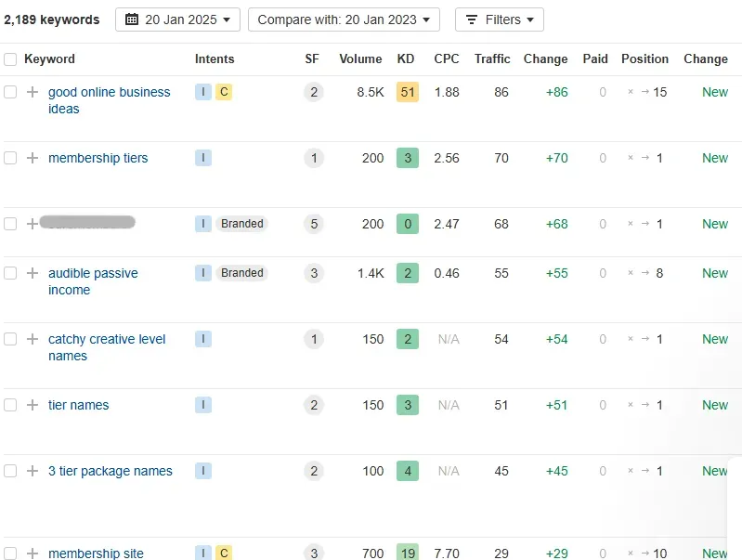Screen dimensions: 742x560
Task: Click the 2,189 keywords count
Action: tap(52, 20)
